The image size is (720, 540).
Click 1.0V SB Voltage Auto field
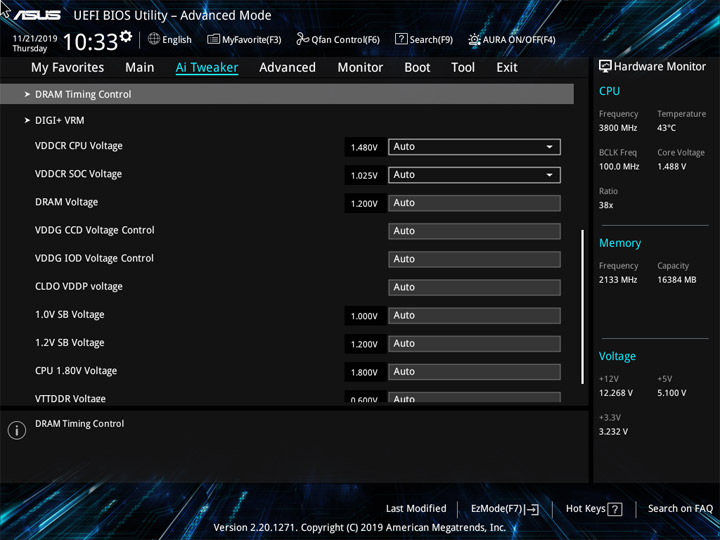pos(474,315)
